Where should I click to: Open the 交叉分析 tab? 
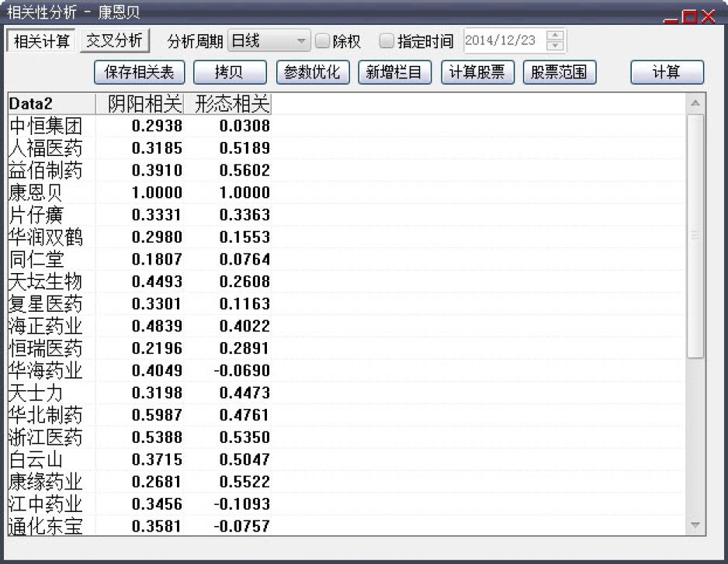114,40
